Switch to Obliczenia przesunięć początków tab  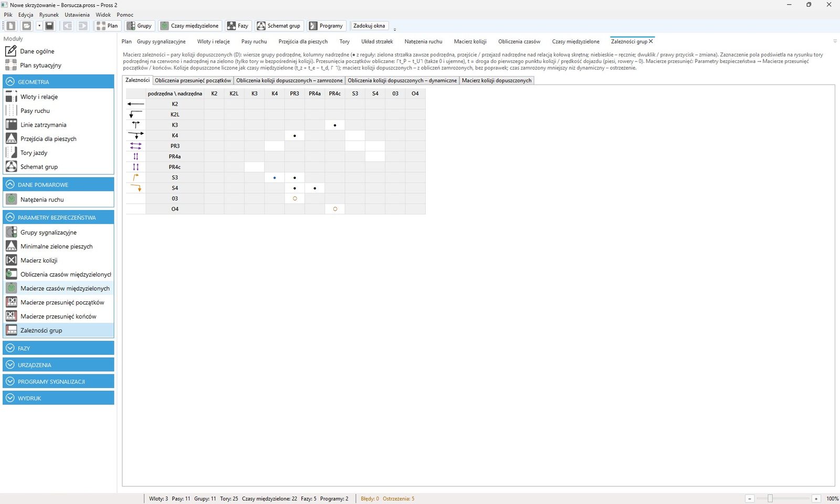click(193, 80)
